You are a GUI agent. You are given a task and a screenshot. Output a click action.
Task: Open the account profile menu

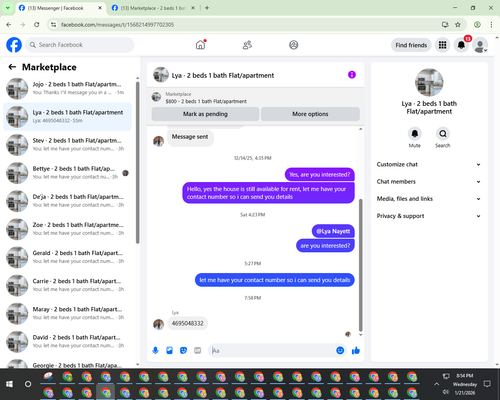point(480,45)
